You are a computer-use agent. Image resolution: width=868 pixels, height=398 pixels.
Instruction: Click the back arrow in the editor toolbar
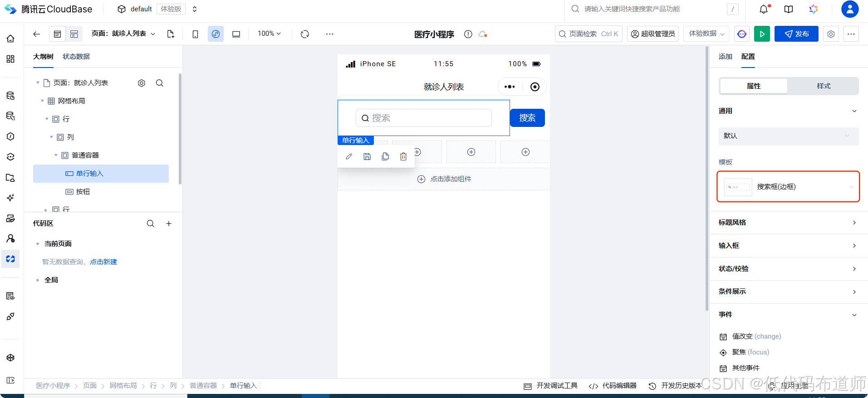(37, 34)
